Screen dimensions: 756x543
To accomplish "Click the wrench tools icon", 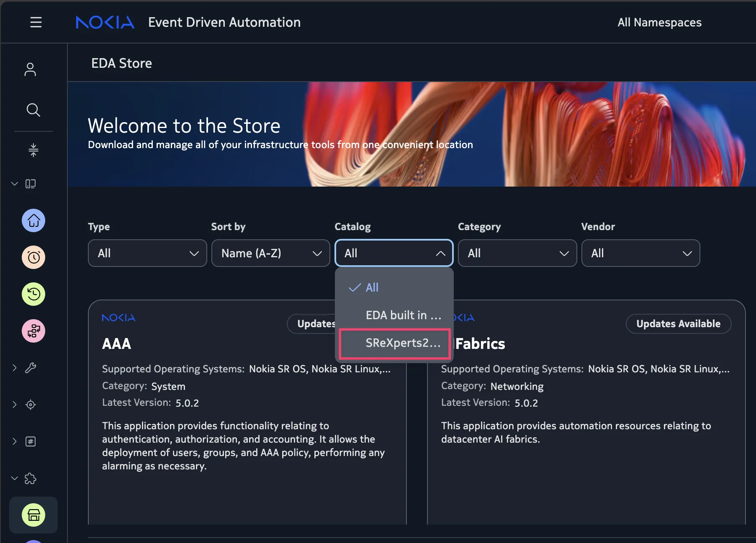I will (x=31, y=368).
